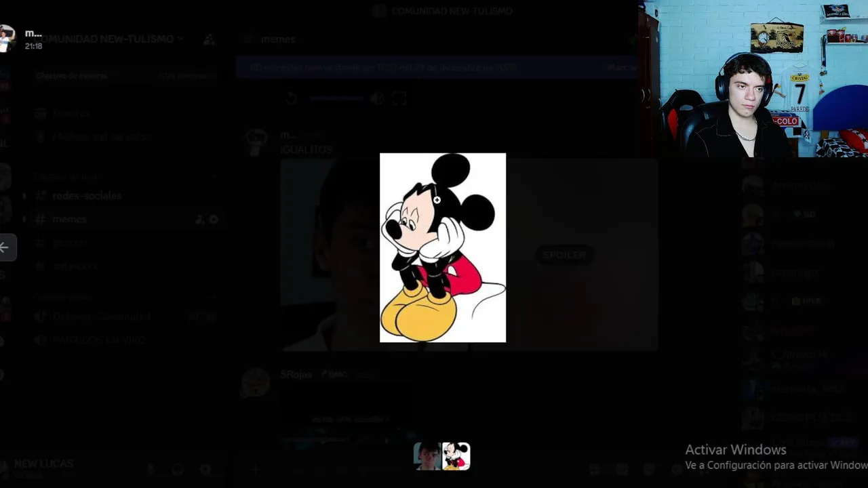Viewport: 868px width, 488px height.
Task: Toggle headphones deafen in user panel
Action: [x=178, y=469]
